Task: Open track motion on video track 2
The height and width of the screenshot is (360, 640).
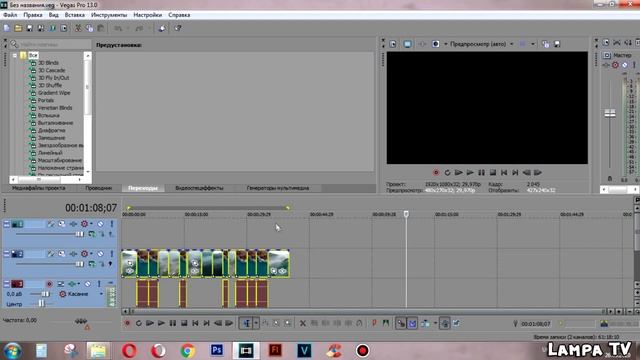Action: (62, 253)
